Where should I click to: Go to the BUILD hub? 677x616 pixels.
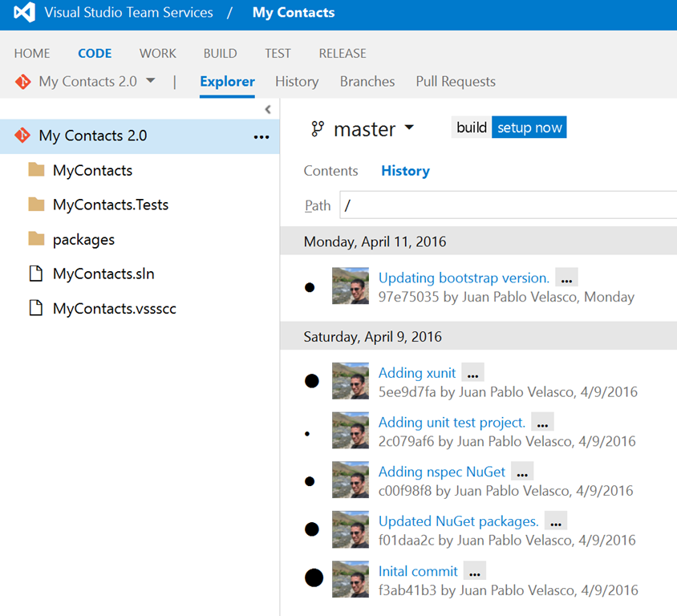click(221, 53)
